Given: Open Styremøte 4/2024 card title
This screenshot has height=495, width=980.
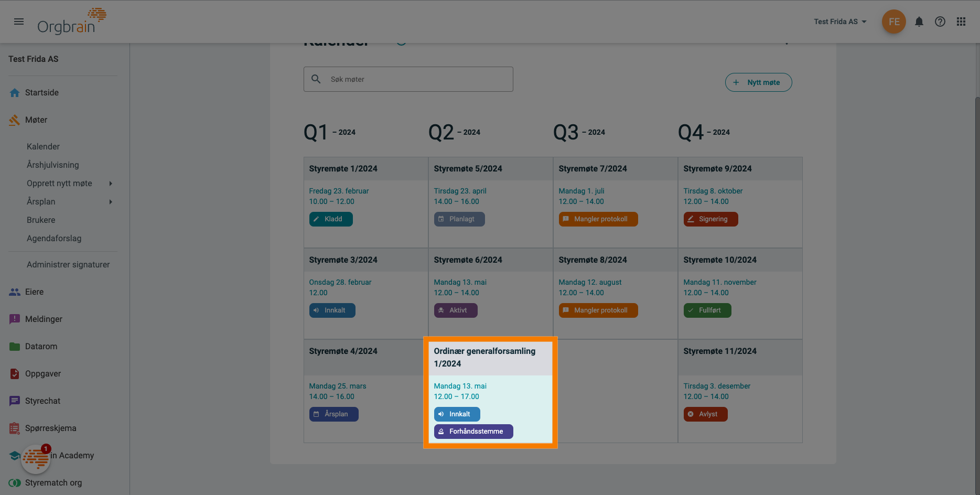Looking at the screenshot, I should tap(343, 351).
